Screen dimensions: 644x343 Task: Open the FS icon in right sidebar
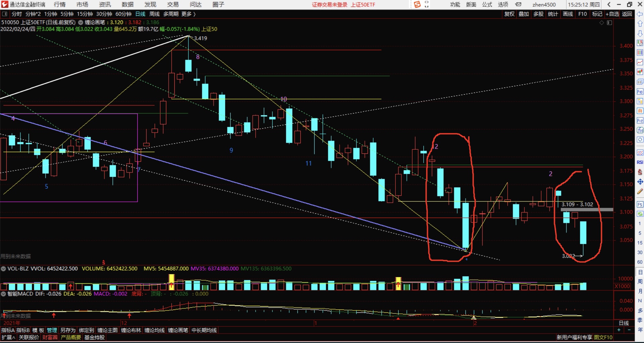click(x=640, y=204)
